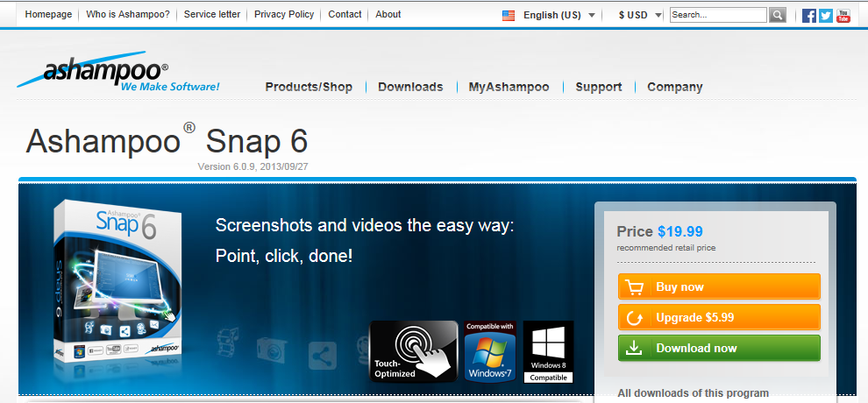The width and height of the screenshot is (868, 403).
Task: Open the Who is Ashampoo? link
Action: click(x=128, y=14)
